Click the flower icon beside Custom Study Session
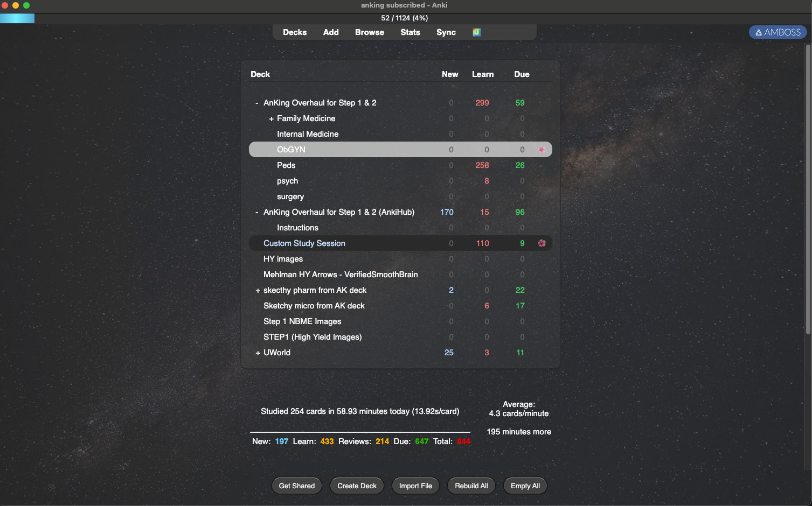The height and width of the screenshot is (506, 812). click(542, 243)
